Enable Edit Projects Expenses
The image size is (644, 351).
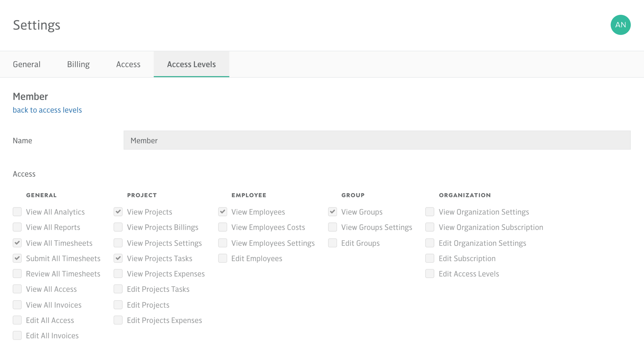[118, 320]
